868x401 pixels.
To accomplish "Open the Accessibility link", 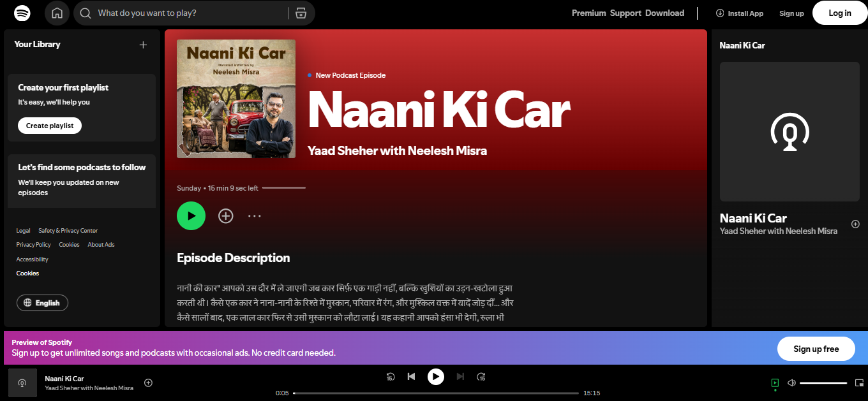I will coord(32,259).
